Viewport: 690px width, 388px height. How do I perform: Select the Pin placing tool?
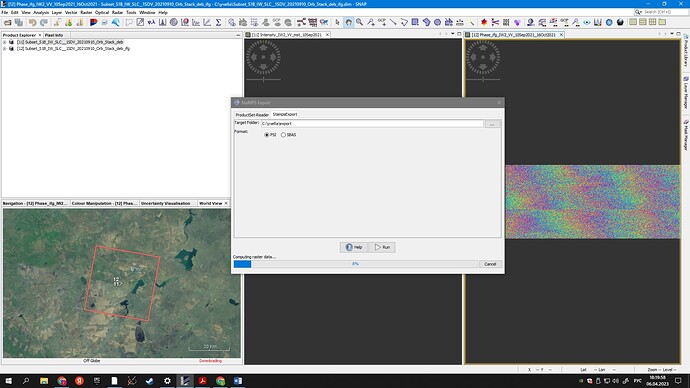(x=371, y=22)
